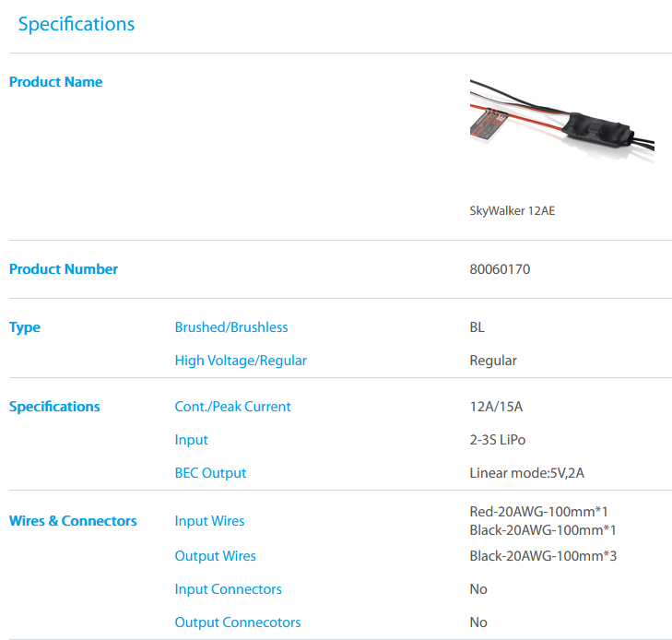Click the Output Connecotors label
672x640 pixels.
tap(238, 622)
